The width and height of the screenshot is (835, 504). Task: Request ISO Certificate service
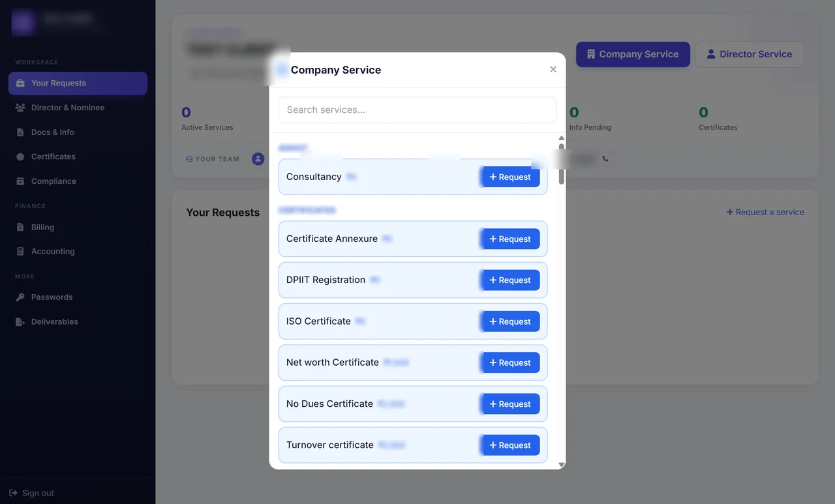pyautogui.click(x=510, y=321)
